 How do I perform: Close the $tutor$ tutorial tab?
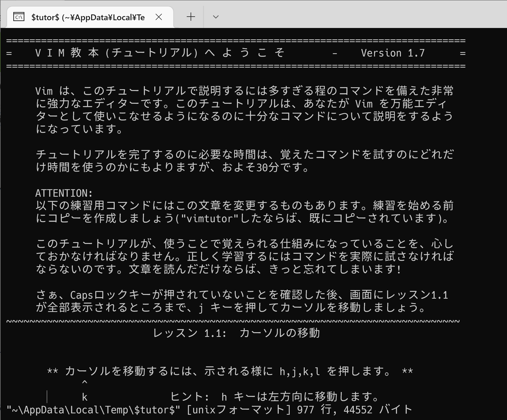[159, 17]
